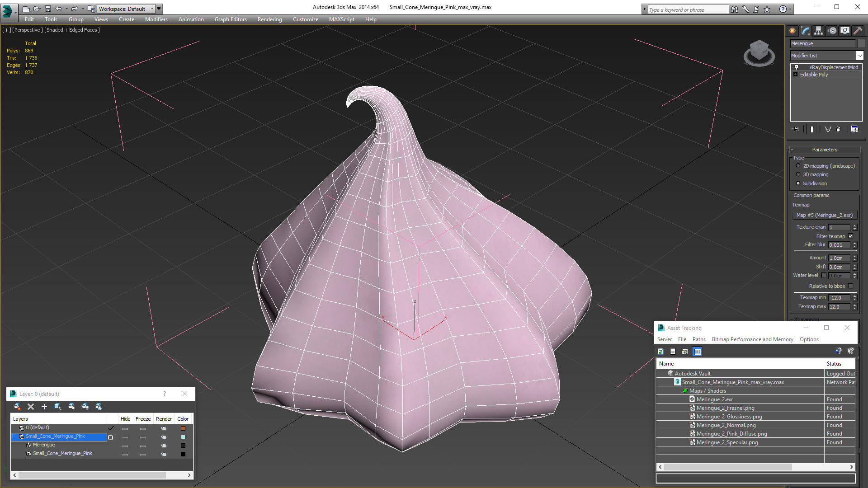Click the Pin Stack icon

pyautogui.click(x=796, y=129)
